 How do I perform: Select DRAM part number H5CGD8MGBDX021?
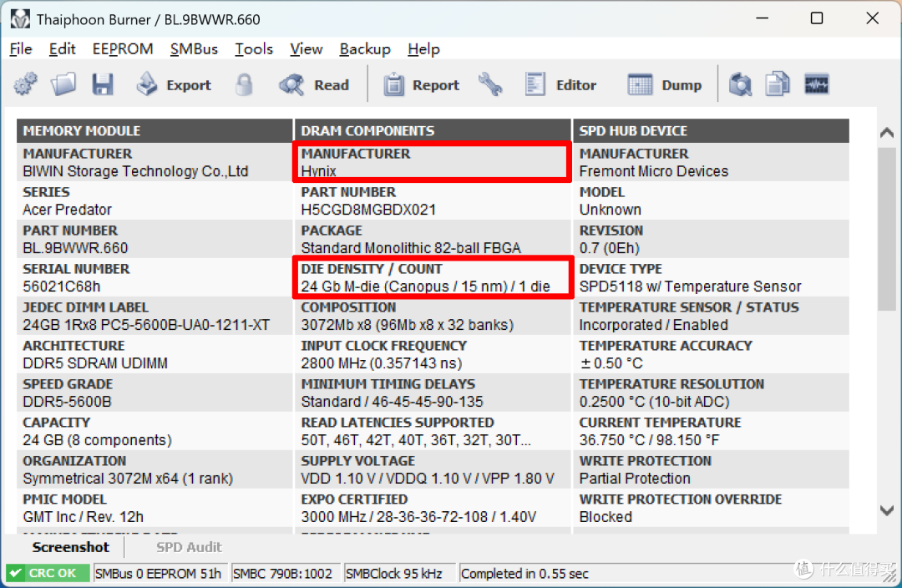[369, 210]
